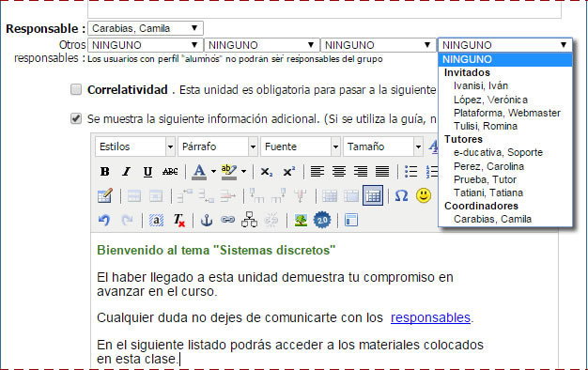Apply text color with A button
Screen dimensions: 588x370
pyautogui.click(x=199, y=172)
